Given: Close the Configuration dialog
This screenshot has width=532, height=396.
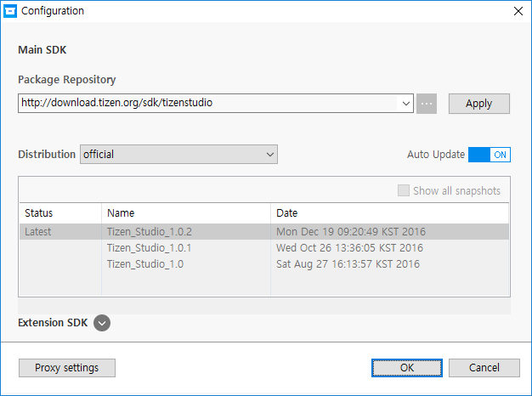Looking at the screenshot, I should point(518,11).
